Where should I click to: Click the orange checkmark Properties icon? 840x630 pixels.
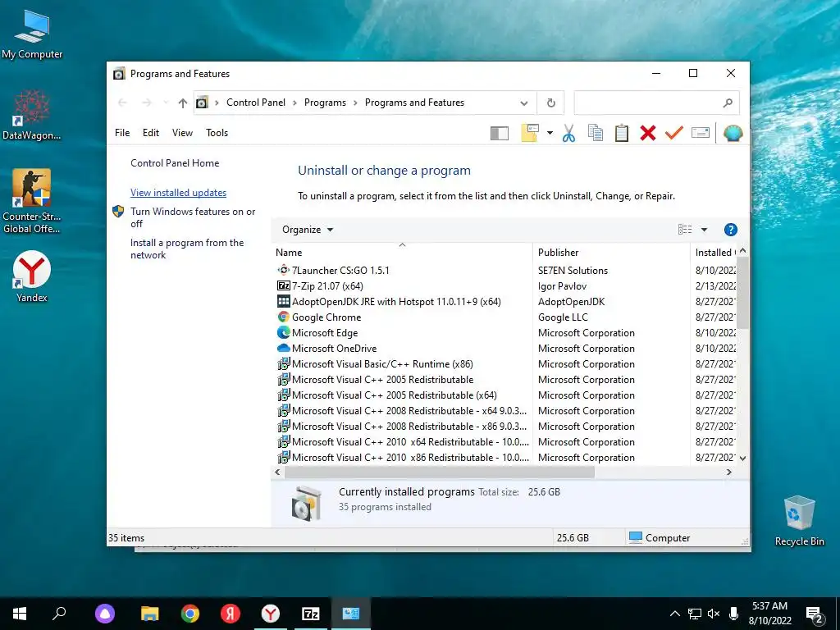point(674,132)
